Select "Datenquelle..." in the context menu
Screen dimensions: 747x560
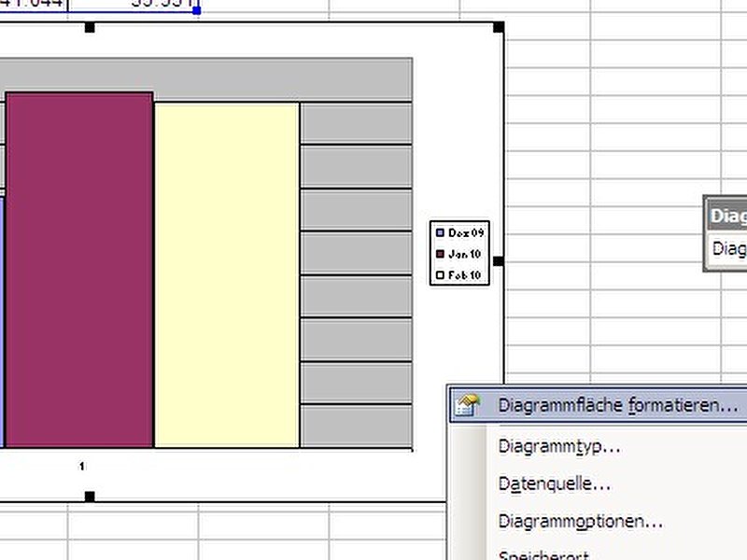click(555, 484)
